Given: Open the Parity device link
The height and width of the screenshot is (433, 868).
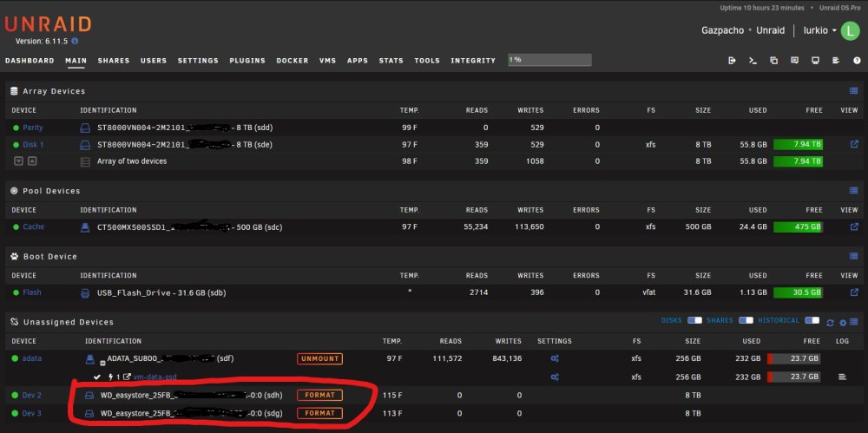Looking at the screenshot, I should [33, 128].
